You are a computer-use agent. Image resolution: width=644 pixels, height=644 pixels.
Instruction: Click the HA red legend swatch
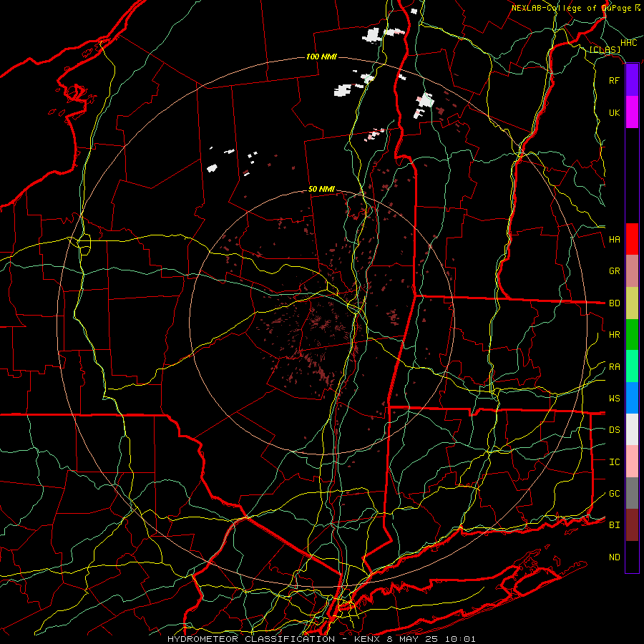[632, 239]
